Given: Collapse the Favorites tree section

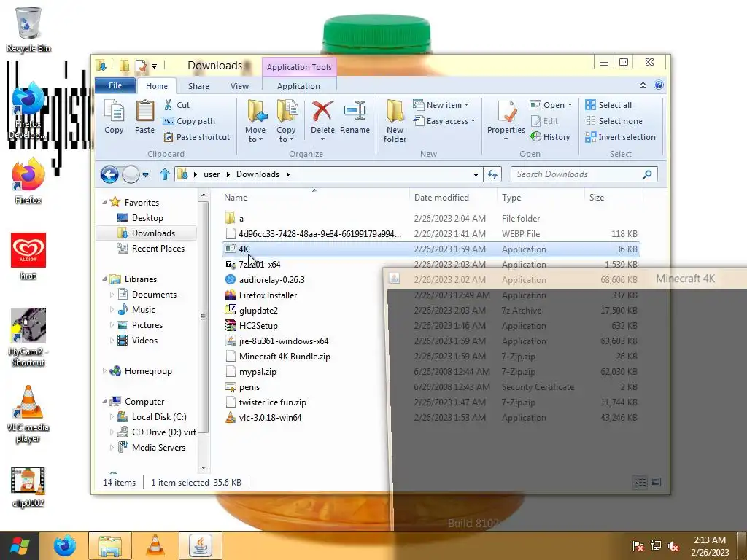Looking at the screenshot, I should 104,203.
